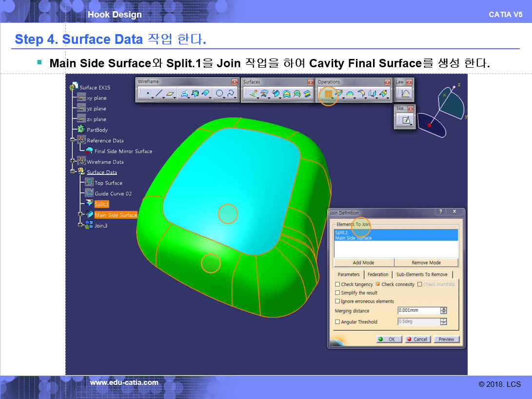Select the Extrude icon in Surfaces toolbar

(254, 94)
